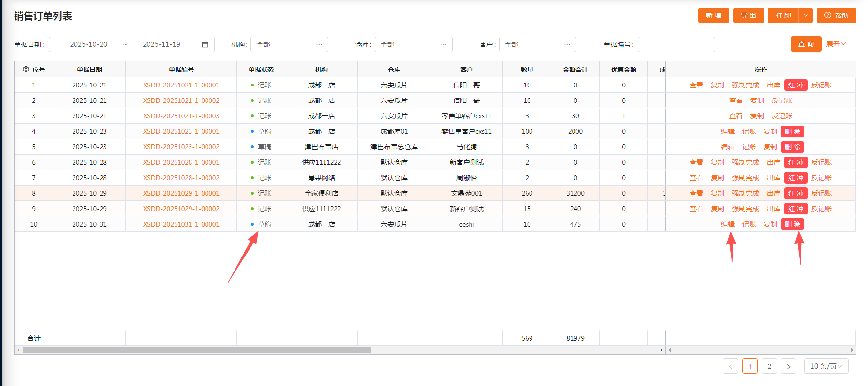
Task: Click the 打印 dropdown arrow
Action: coord(806,15)
